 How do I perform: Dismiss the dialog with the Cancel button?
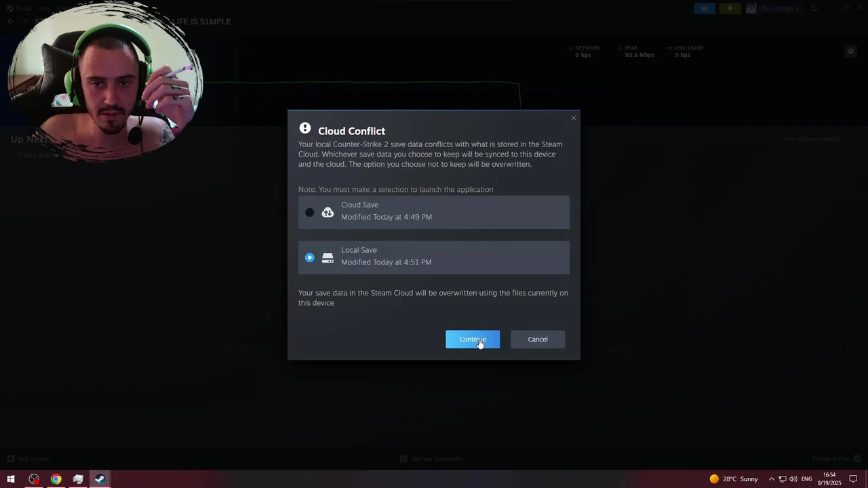coord(538,340)
